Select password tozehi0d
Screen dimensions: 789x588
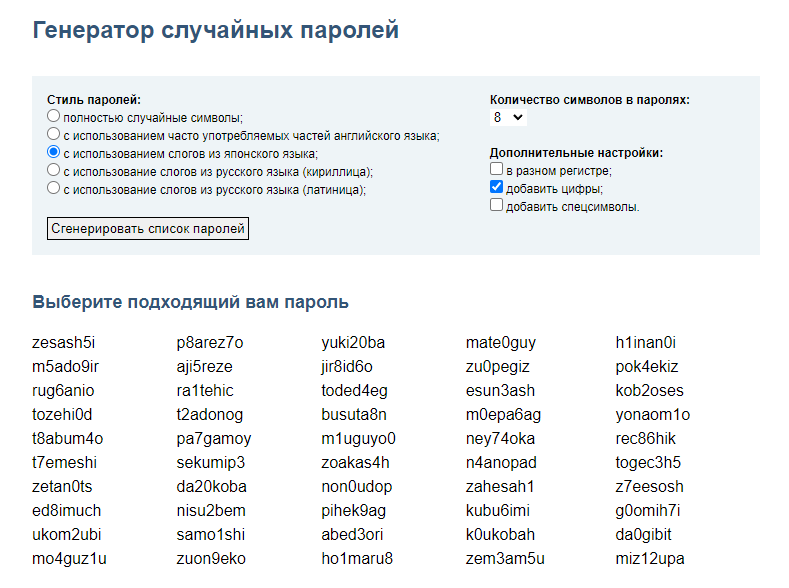tap(62, 414)
